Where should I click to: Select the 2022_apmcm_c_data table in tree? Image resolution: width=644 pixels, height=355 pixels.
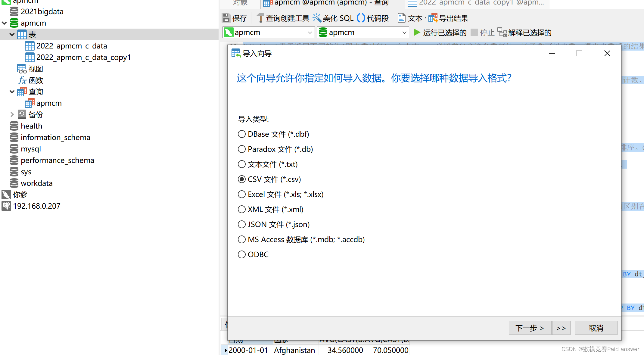coord(71,46)
